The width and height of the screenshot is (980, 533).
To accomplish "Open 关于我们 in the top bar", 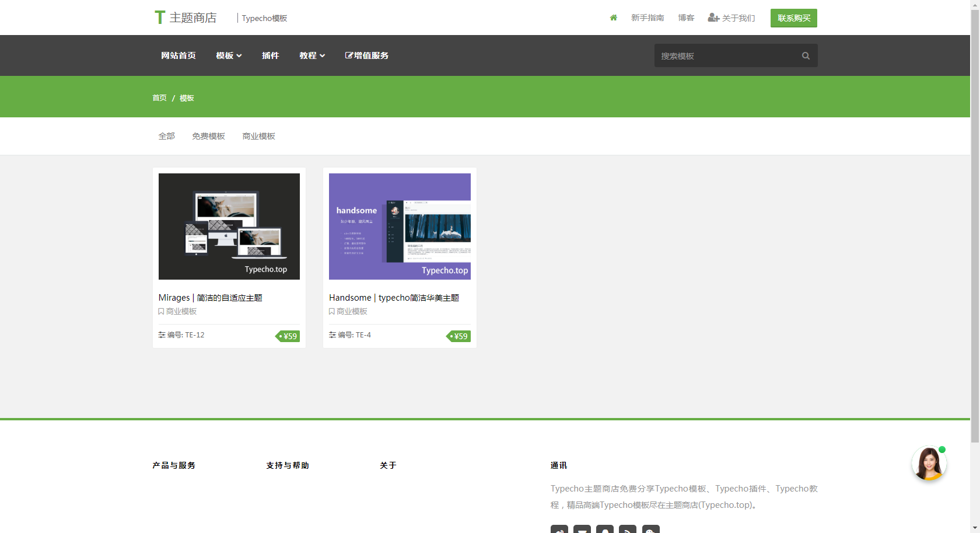I will click(x=731, y=18).
